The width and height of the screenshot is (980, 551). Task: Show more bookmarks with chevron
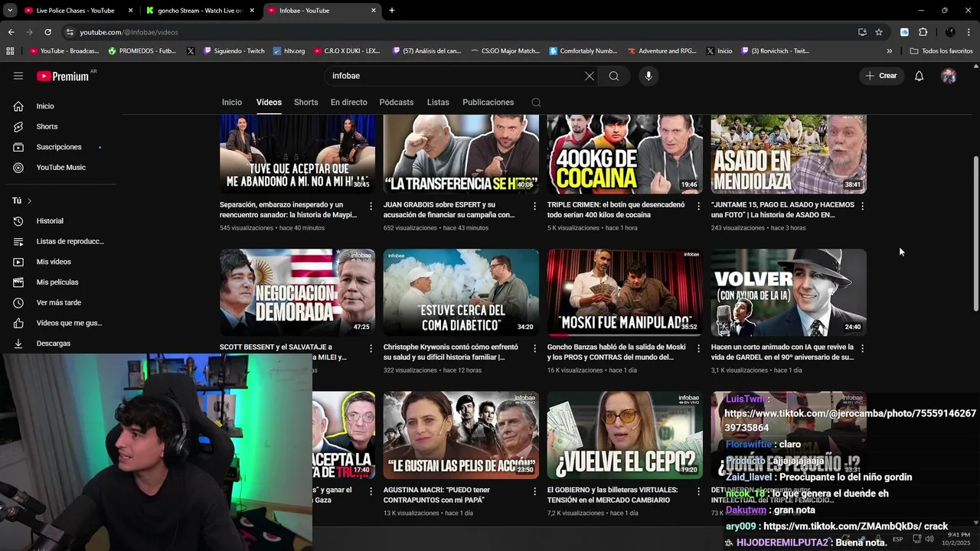pyautogui.click(x=889, y=51)
